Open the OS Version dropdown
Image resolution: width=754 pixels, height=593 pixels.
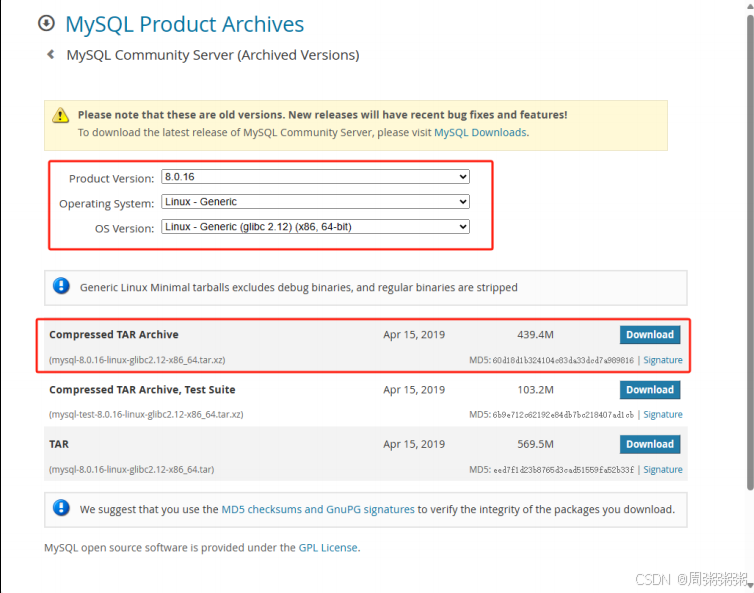coord(315,227)
